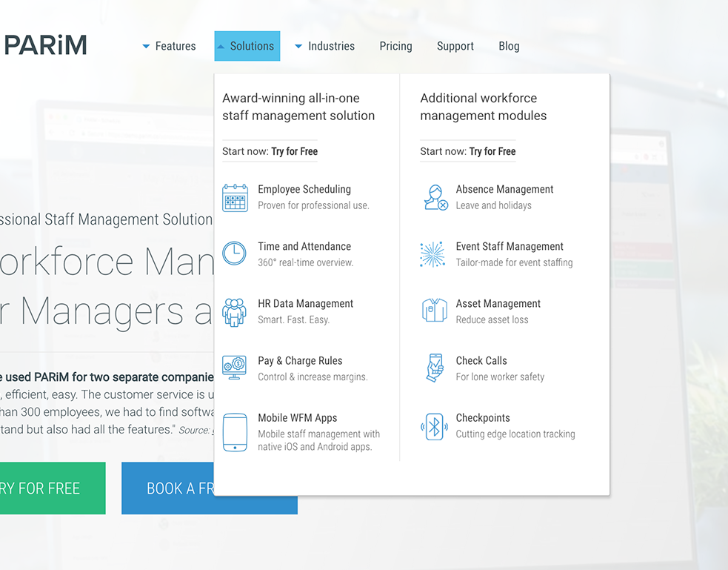This screenshot has width=728, height=570.
Task: Visit the Blog page
Action: pos(509,46)
